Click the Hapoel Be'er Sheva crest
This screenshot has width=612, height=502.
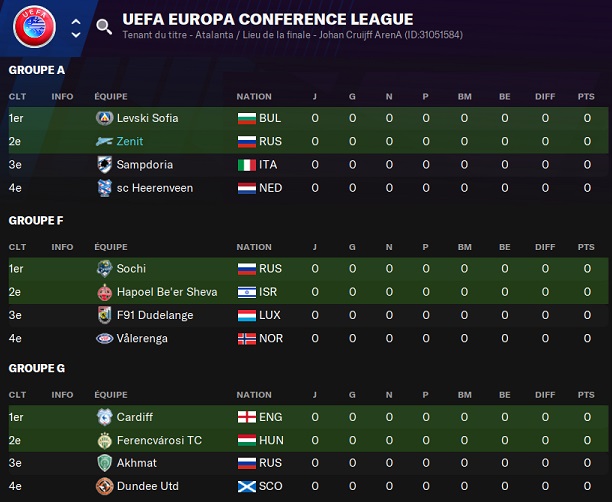pos(104,292)
